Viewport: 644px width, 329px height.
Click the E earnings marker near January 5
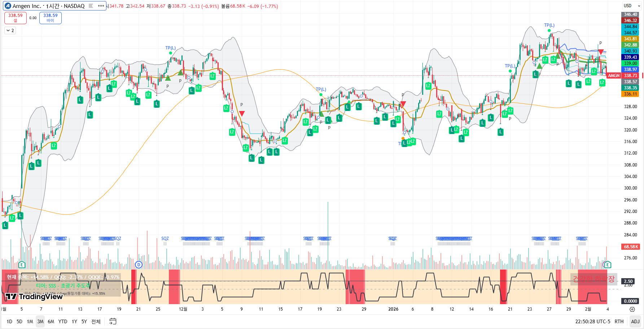click(22, 265)
